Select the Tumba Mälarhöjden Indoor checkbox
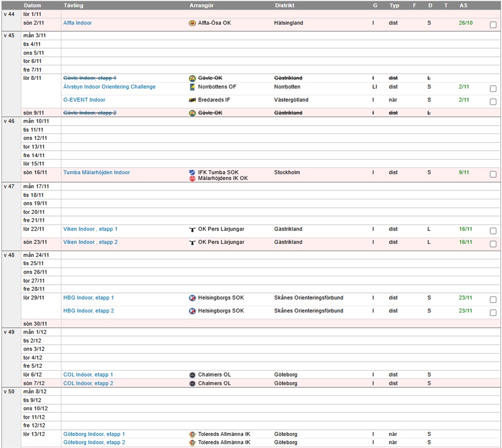The width and height of the screenshot is (502, 448). pos(493,174)
